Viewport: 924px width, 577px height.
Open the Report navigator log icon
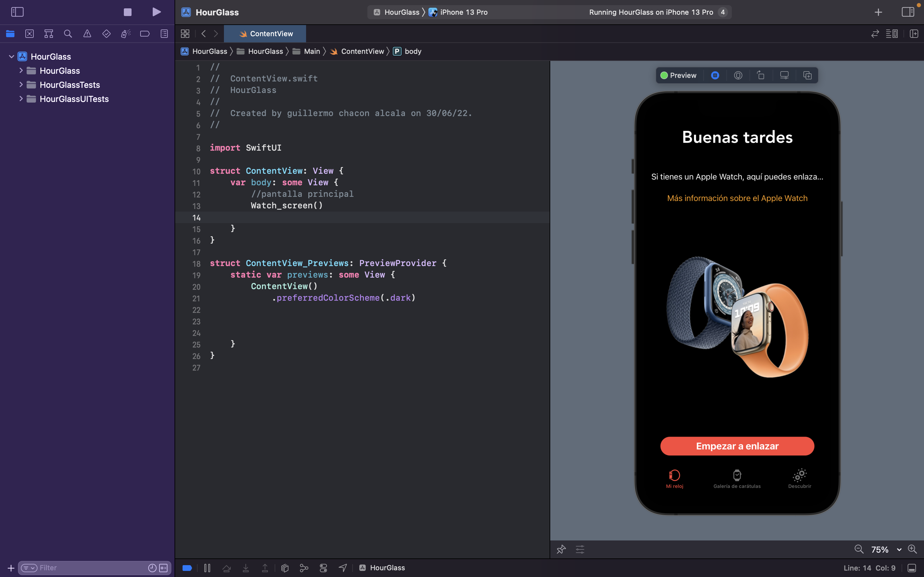pos(163,34)
